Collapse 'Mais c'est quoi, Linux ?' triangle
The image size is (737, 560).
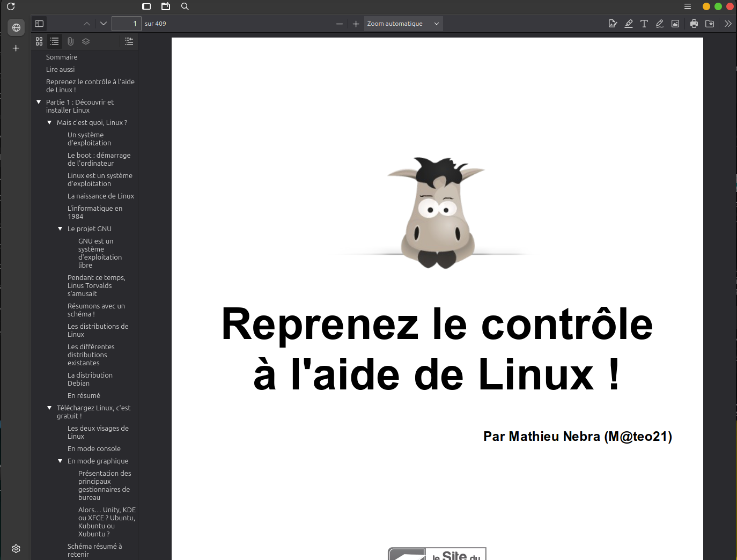pyautogui.click(x=49, y=122)
